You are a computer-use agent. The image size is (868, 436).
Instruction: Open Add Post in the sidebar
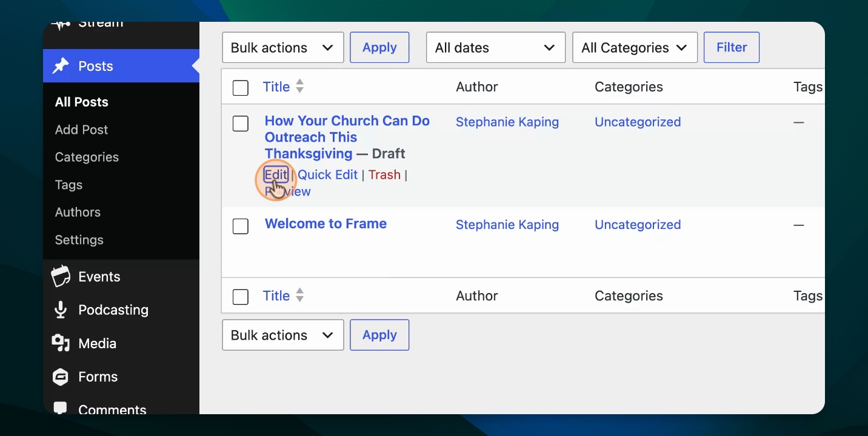point(81,130)
